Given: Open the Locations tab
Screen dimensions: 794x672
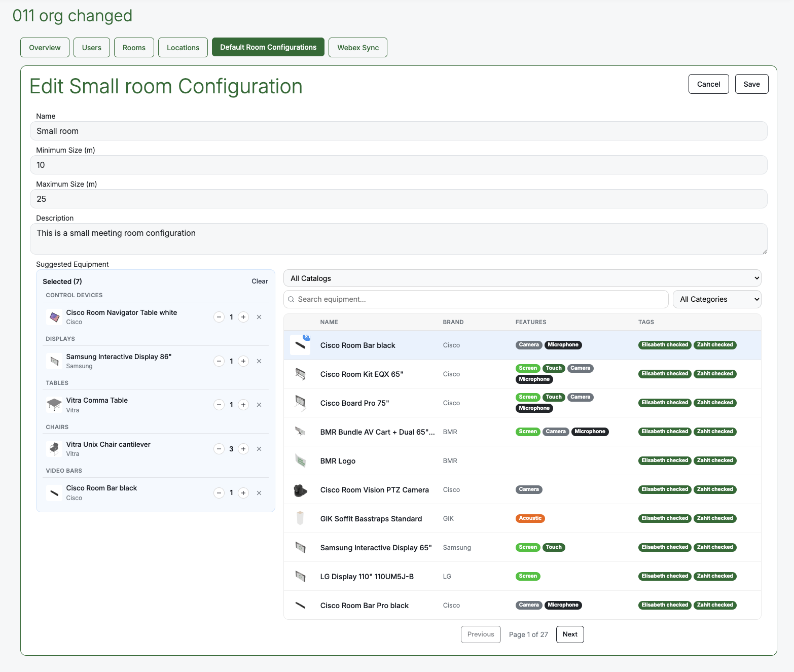Looking at the screenshot, I should pos(183,47).
